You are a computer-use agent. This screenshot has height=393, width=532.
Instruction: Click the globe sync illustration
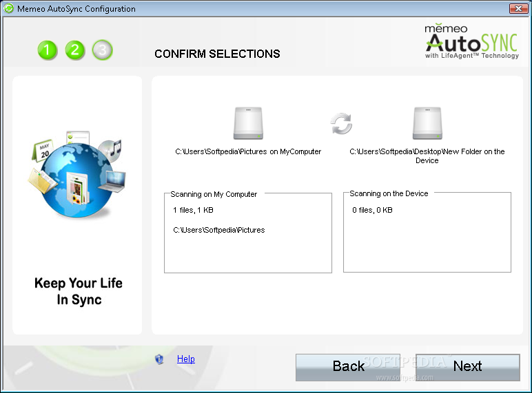tap(77, 175)
